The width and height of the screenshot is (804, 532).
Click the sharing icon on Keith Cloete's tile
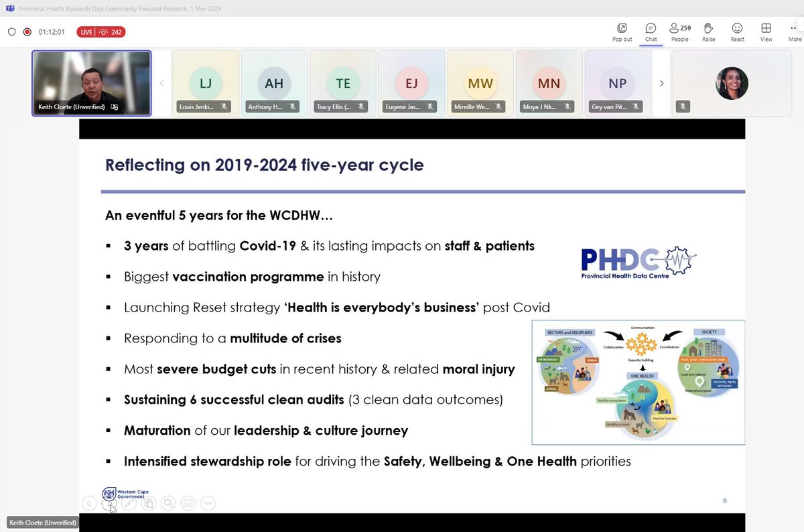point(114,107)
